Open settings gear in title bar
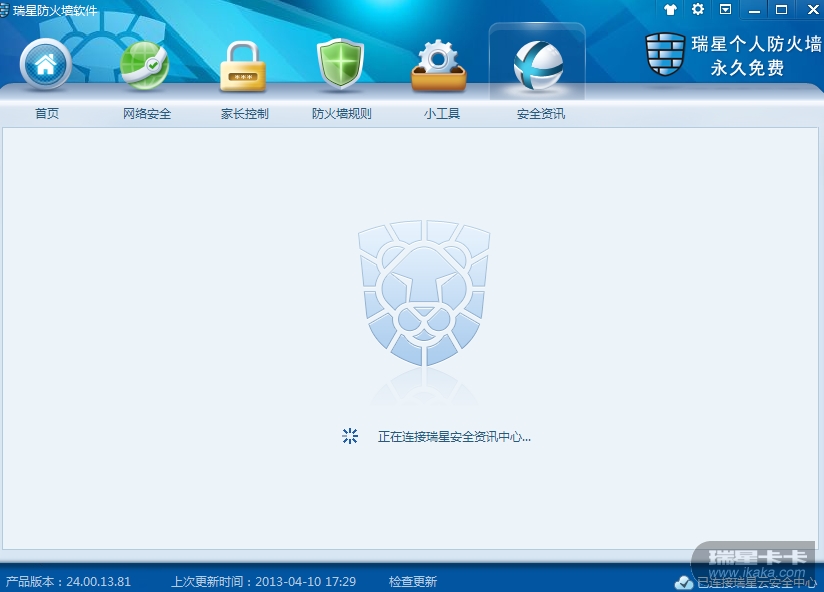Screen dimensions: 824x592 698,9
